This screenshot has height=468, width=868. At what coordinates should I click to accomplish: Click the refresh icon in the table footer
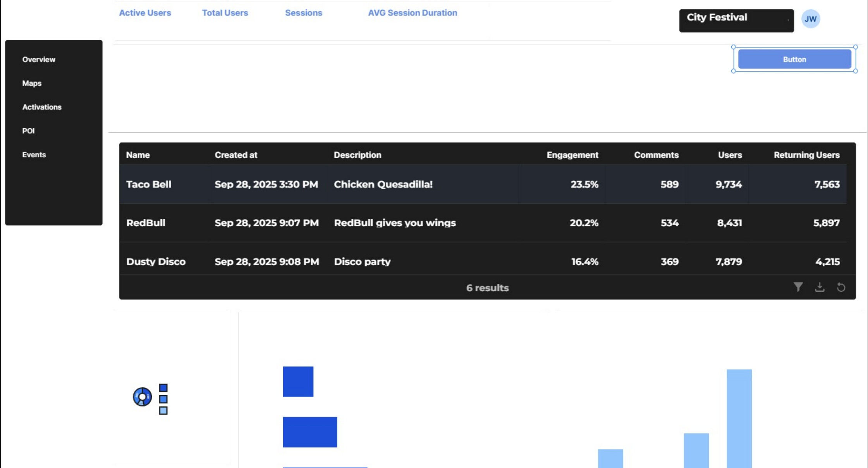tap(841, 287)
